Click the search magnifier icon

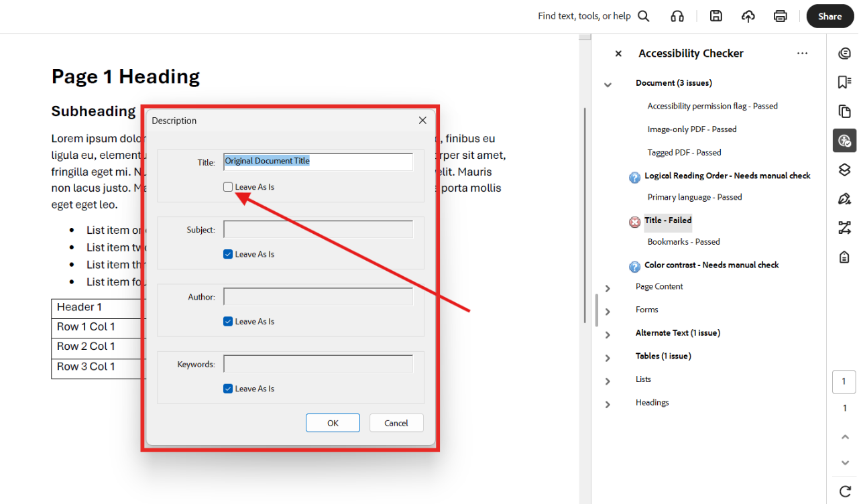coord(644,16)
